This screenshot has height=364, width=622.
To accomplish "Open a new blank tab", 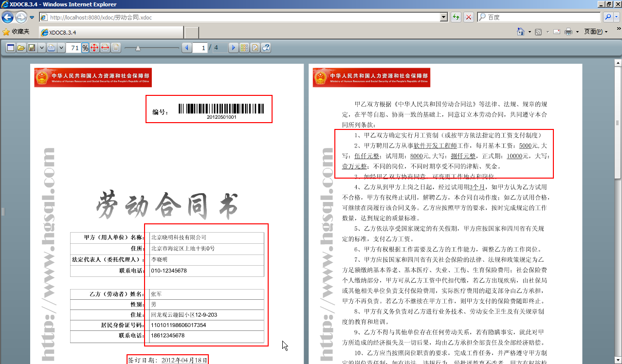I will (x=192, y=33).
